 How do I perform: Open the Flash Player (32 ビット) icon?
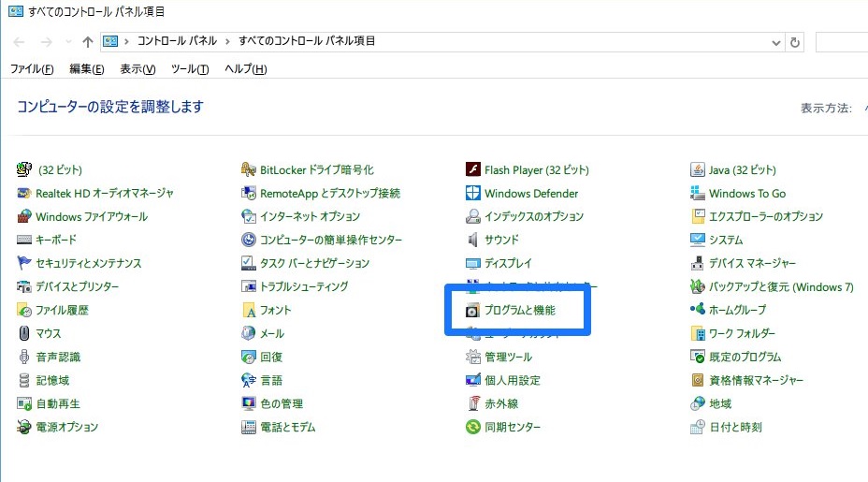(x=472, y=169)
